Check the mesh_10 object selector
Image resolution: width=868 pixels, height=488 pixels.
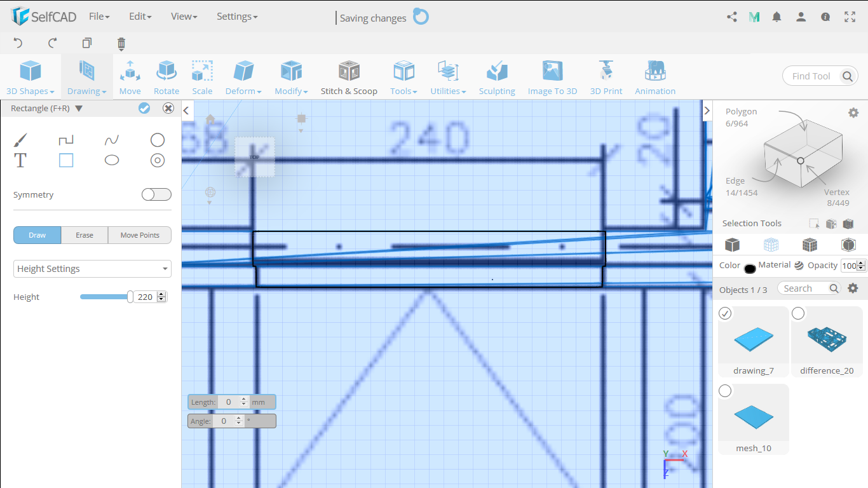pos(725,391)
